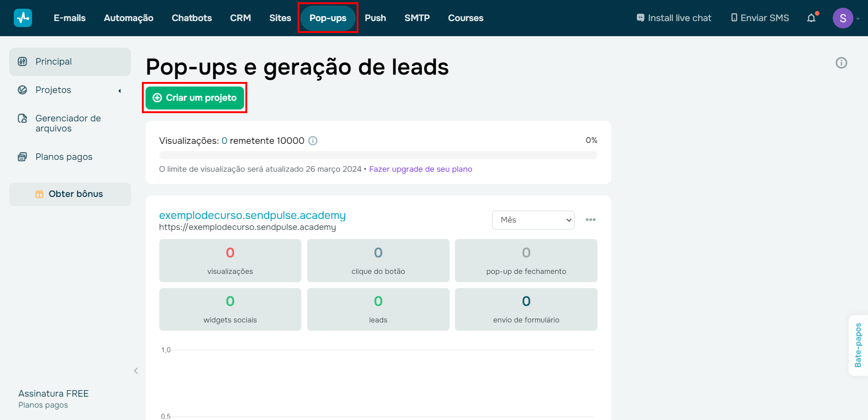
Task: Click the gift icon on Obter bônus
Action: [39, 194]
